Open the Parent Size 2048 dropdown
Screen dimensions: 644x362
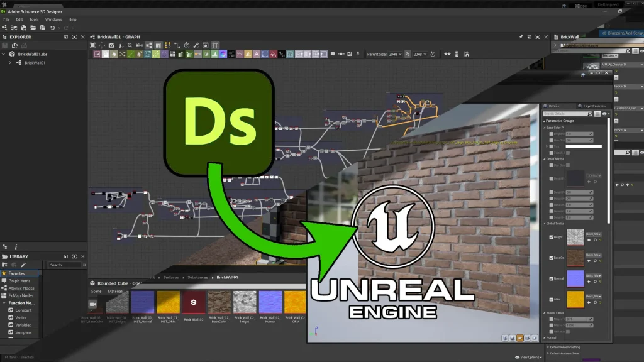(395, 54)
